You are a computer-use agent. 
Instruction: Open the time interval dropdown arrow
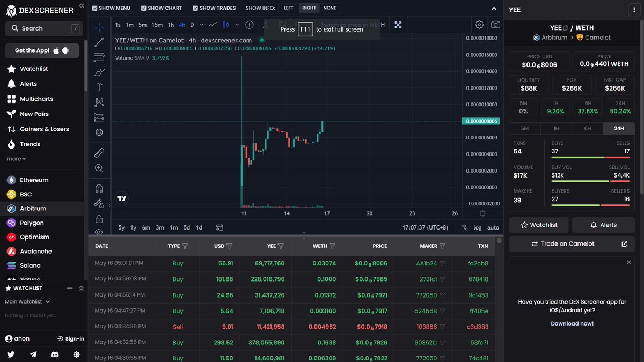coord(201,25)
